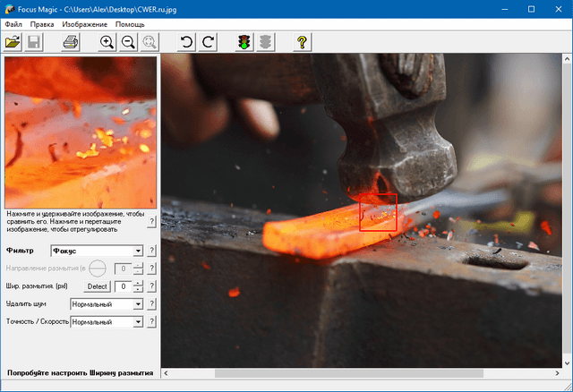Start processing with the green traffic light icon

click(244, 42)
